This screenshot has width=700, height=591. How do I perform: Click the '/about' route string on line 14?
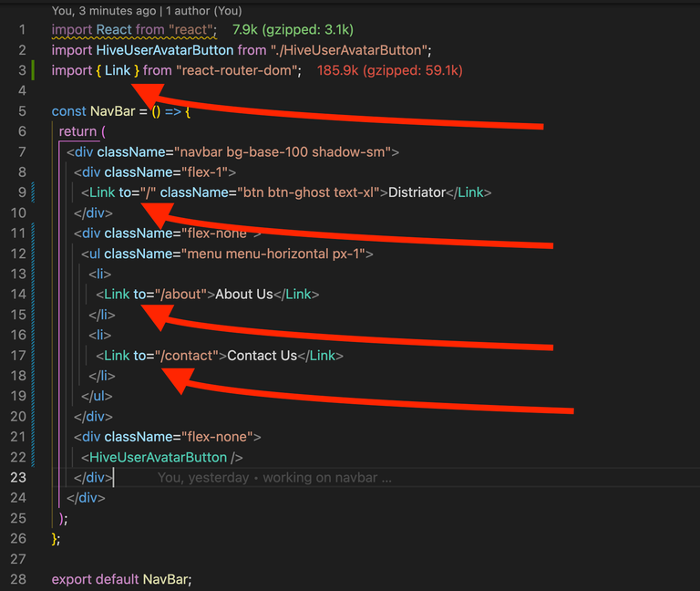(181, 295)
